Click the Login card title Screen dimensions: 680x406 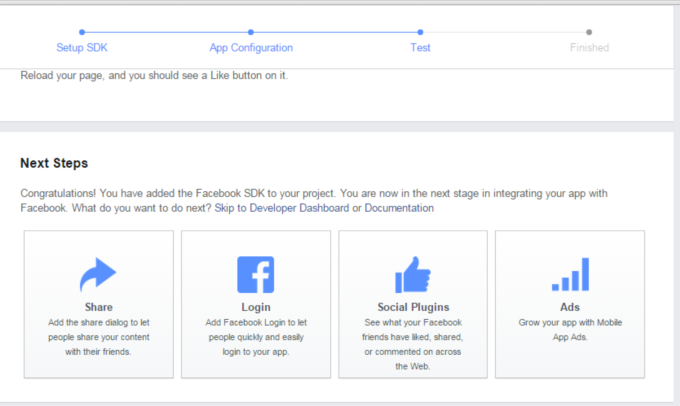click(256, 307)
